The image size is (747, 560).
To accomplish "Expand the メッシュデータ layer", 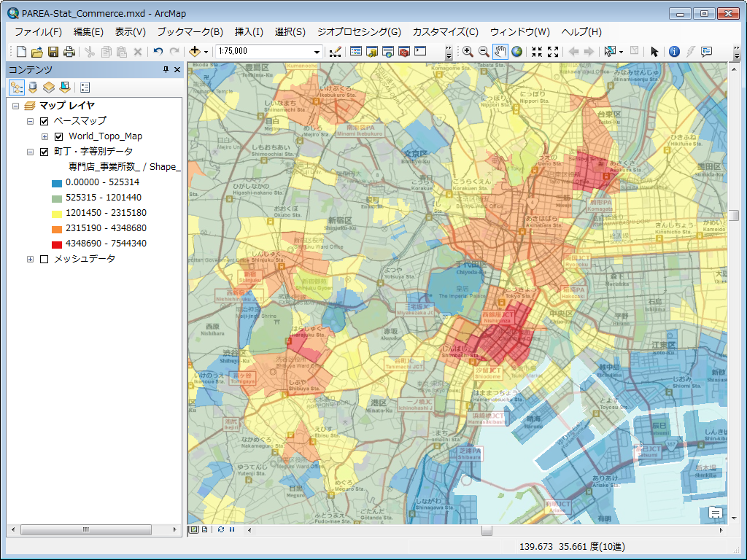I will point(30,259).
